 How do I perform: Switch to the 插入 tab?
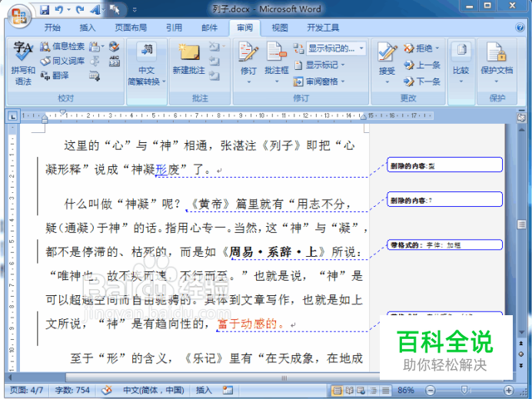click(87, 28)
